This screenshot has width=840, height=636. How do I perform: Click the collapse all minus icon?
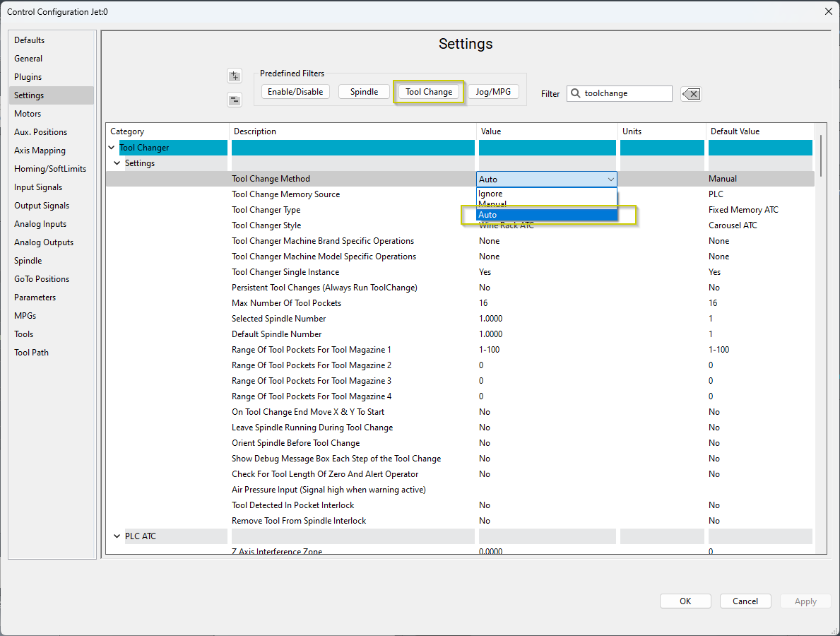click(x=235, y=100)
